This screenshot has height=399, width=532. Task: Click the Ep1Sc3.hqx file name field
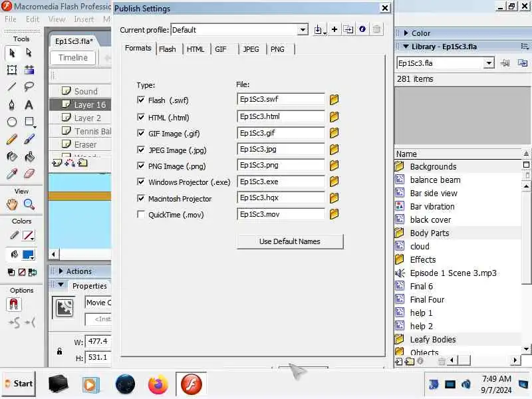281,198
